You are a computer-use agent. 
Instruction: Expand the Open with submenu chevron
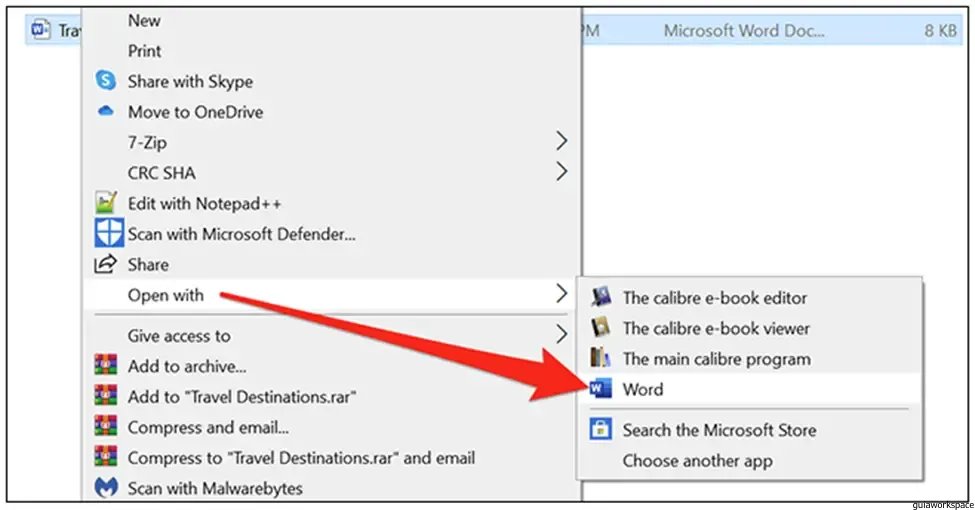562,294
